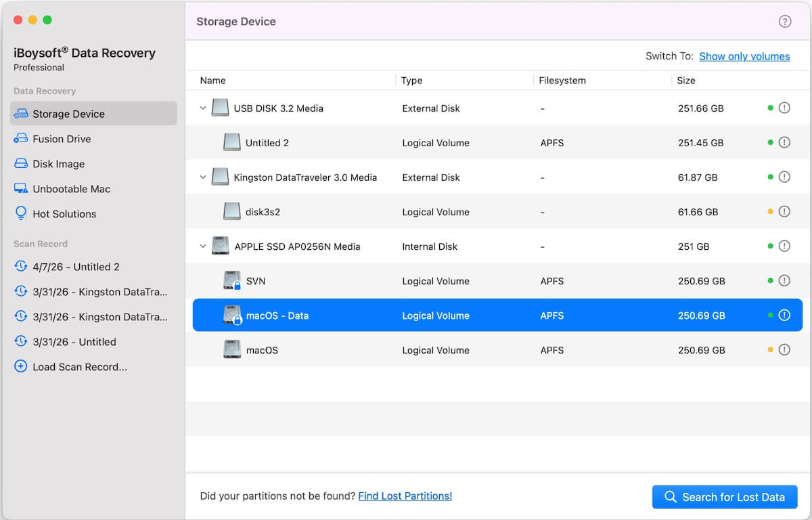Collapse the USB DISK 3.2 Media tree

[203, 108]
